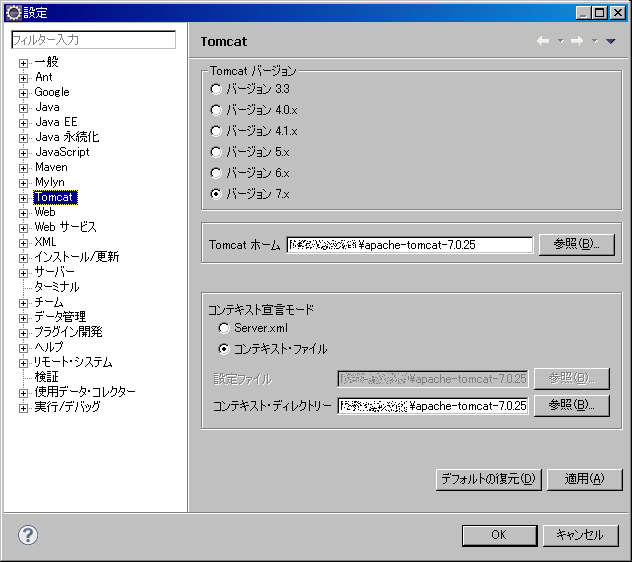Select Mylyn in preferences tree

tap(50, 182)
